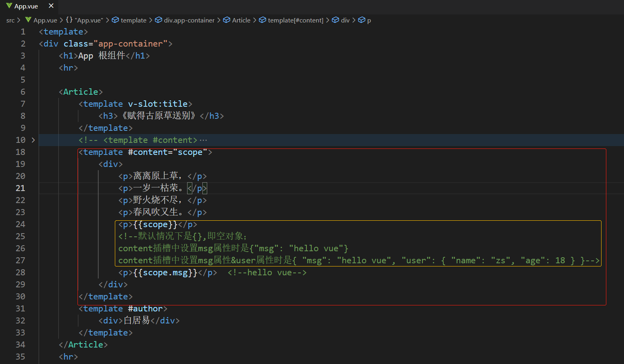The height and width of the screenshot is (364, 624).
Task: Open the Article breadcrumb item
Action: (241, 20)
